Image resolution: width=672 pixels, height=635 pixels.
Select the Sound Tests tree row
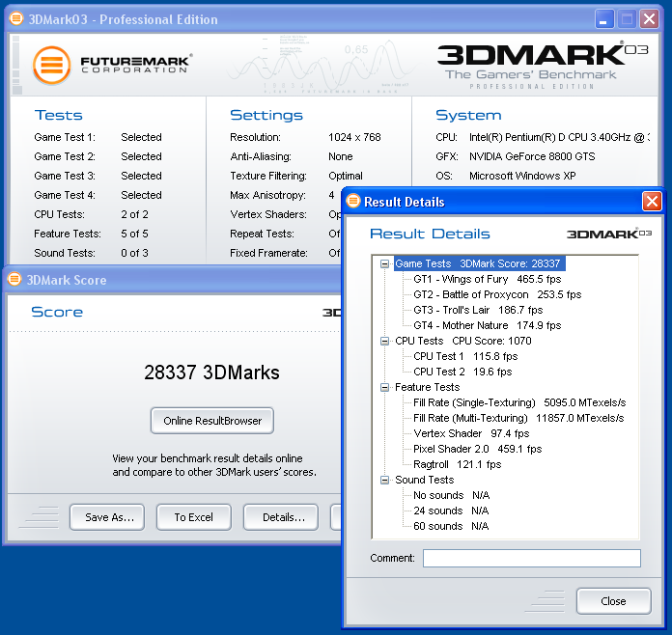pyautogui.click(x=424, y=480)
